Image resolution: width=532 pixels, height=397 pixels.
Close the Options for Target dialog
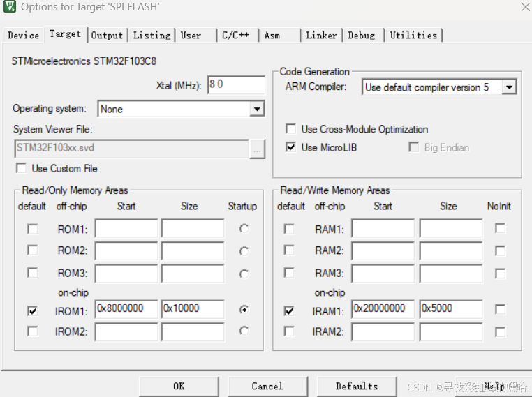(526, 7)
